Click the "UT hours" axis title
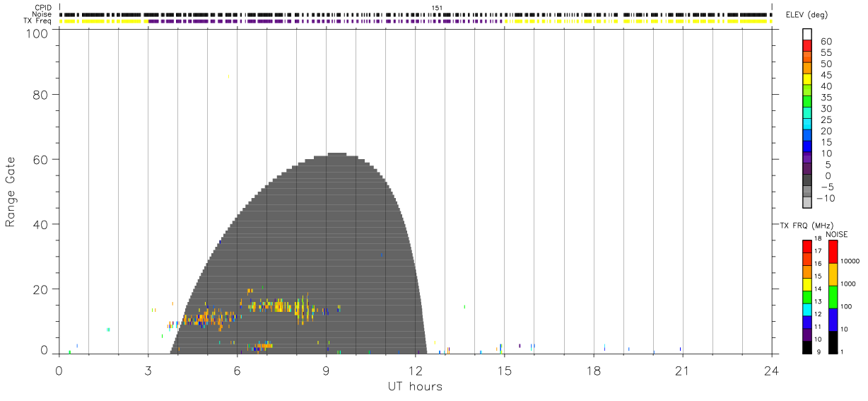Viewport: 868px width, 401px height. tap(415, 387)
